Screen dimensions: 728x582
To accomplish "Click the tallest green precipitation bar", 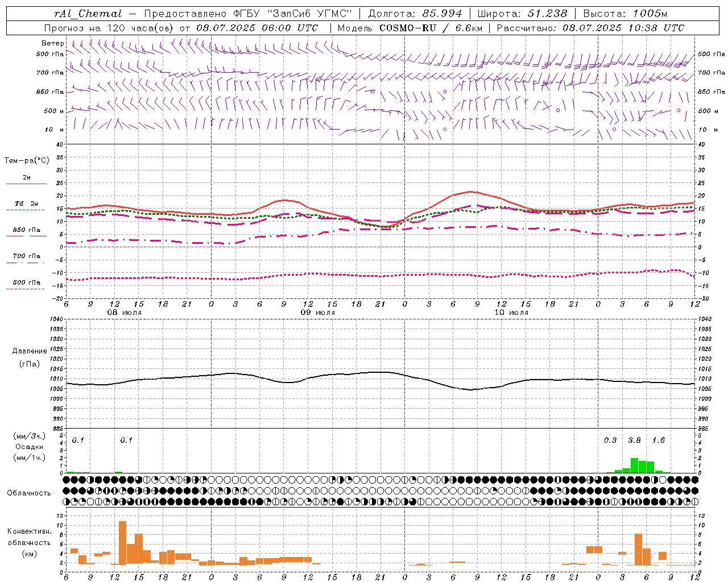I will point(634,465).
